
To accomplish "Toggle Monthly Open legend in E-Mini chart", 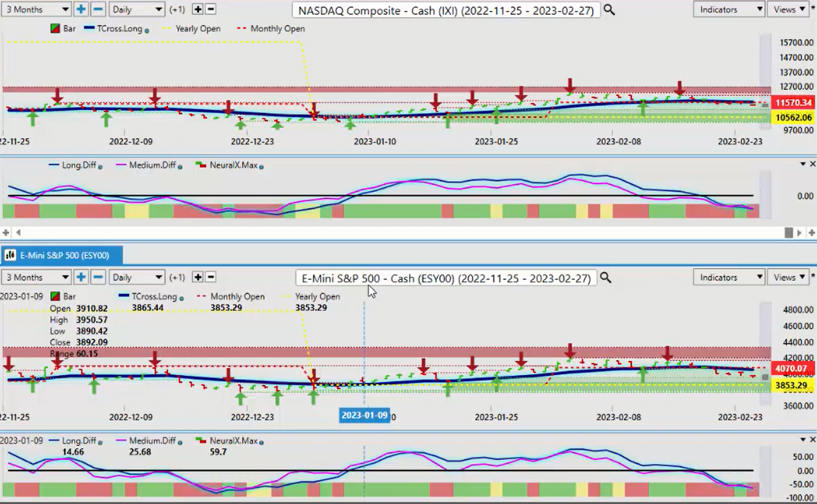I will point(231,297).
